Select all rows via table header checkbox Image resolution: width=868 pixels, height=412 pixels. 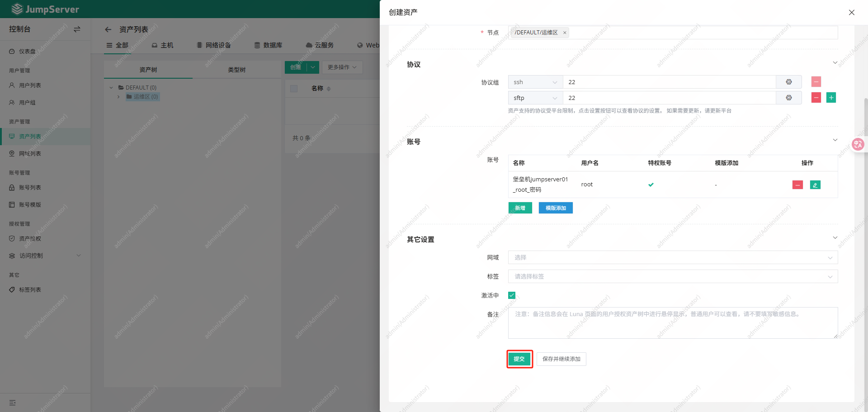[294, 89]
